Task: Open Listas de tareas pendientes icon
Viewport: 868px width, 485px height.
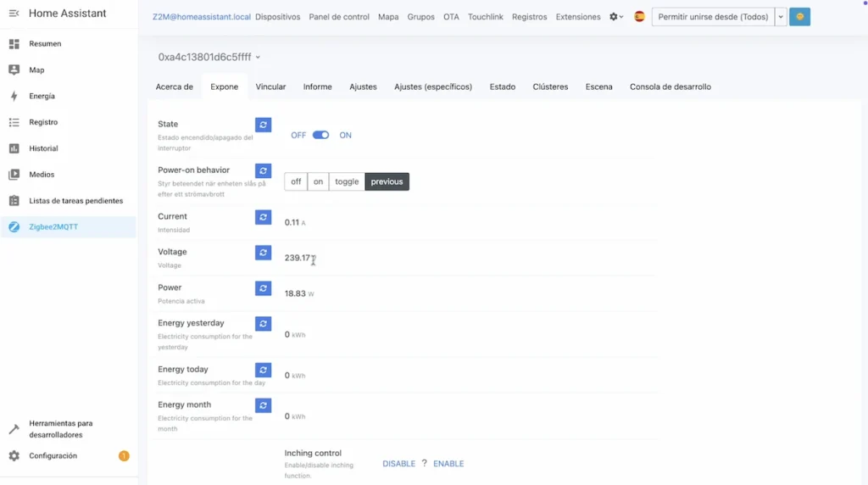Action: (x=14, y=200)
